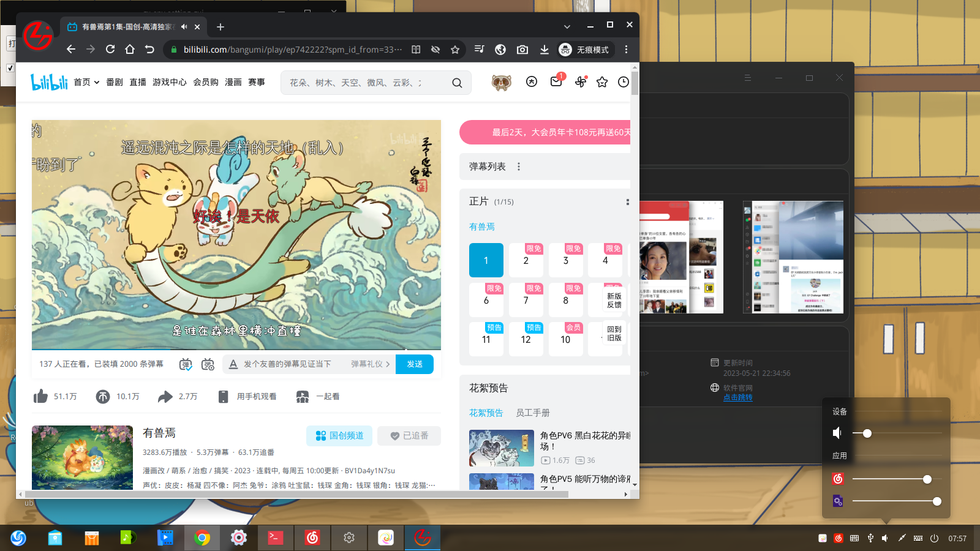Open the background window hamburger menu
Screen dimensions: 980x551
click(x=747, y=78)
